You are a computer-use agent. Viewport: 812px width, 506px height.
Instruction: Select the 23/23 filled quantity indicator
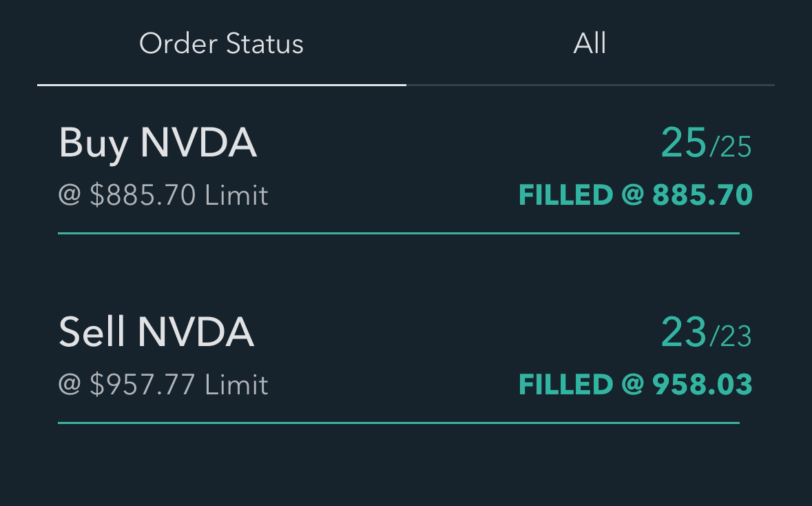click(x=706, y=334)
